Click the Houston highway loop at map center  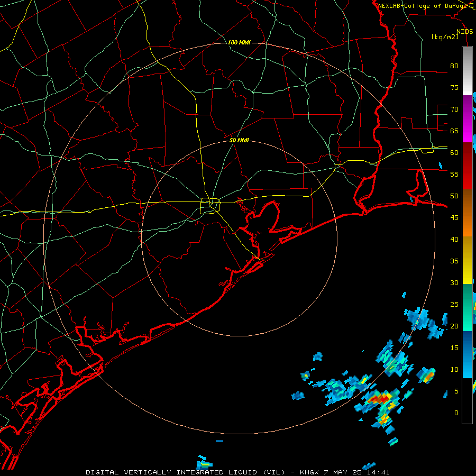coord(210,206)
